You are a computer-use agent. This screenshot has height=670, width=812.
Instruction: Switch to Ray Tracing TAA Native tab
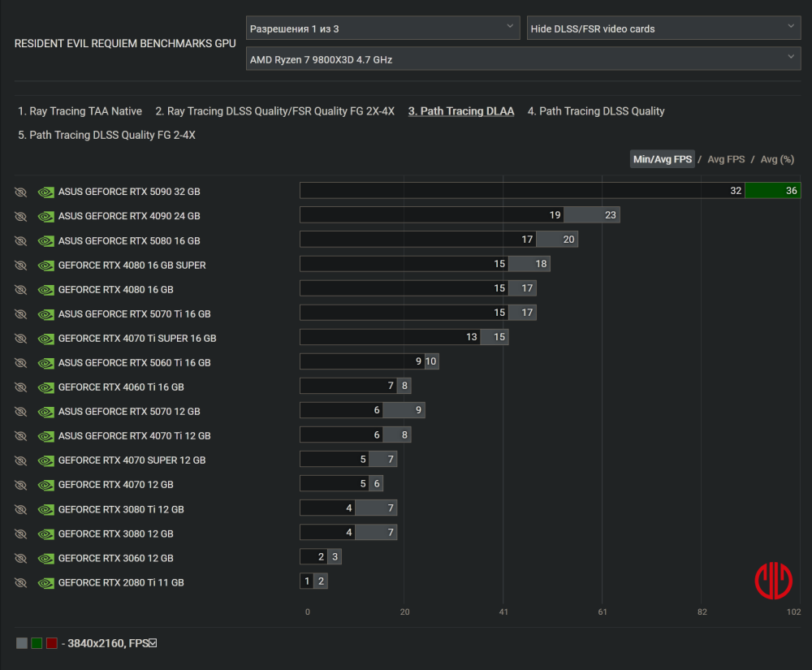pos(80,111)
